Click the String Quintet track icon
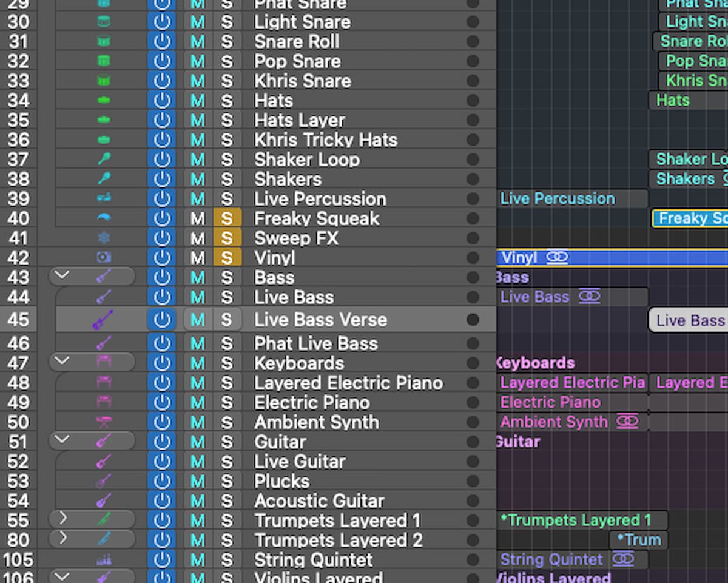Image resolution: width=728 pixels, height=583 pixels. point(104,560)
